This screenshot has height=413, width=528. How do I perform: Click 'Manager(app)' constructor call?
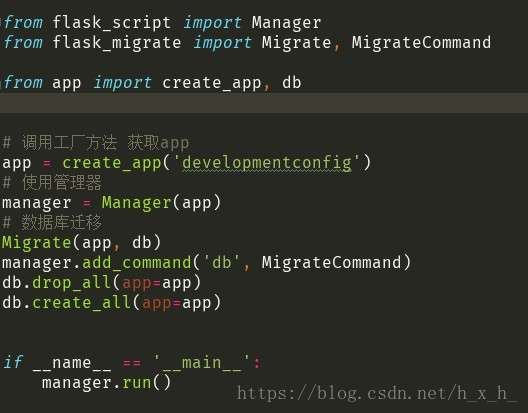pos(161,203)
